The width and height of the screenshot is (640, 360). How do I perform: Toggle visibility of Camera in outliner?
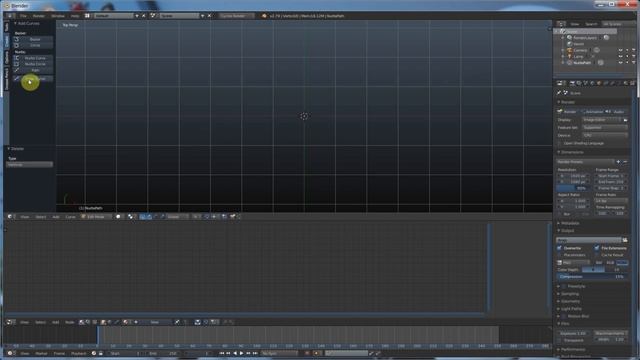[620, 50]
